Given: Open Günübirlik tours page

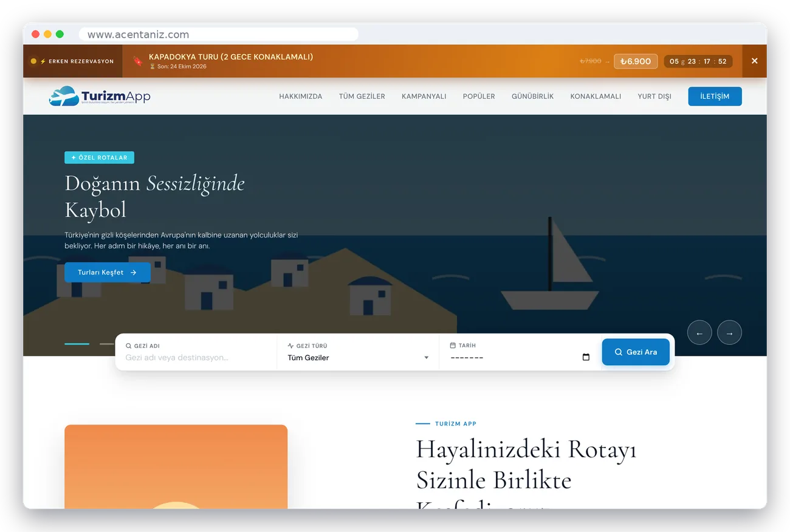Looking at the screenshot, I should click(x=532, y=96).
